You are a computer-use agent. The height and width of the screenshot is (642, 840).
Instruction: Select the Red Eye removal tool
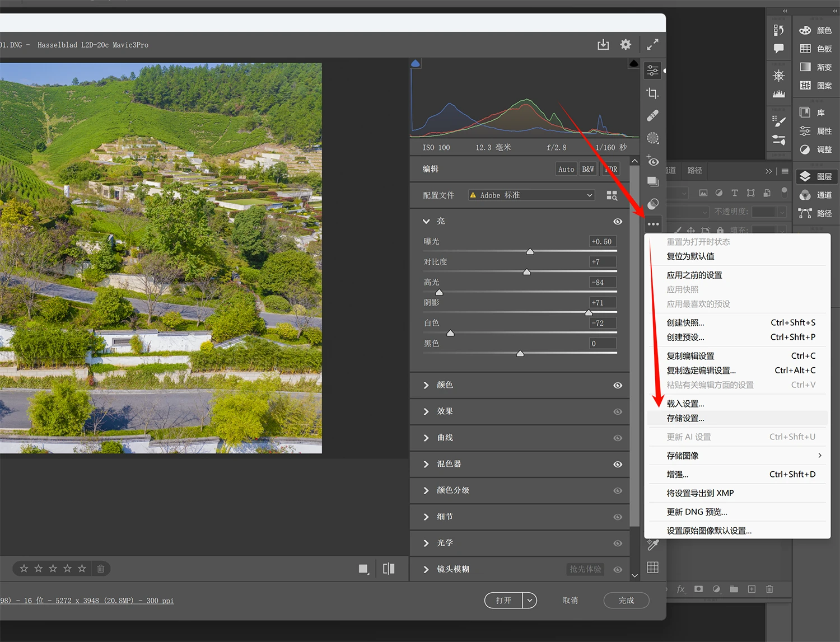tap(652, 161)
